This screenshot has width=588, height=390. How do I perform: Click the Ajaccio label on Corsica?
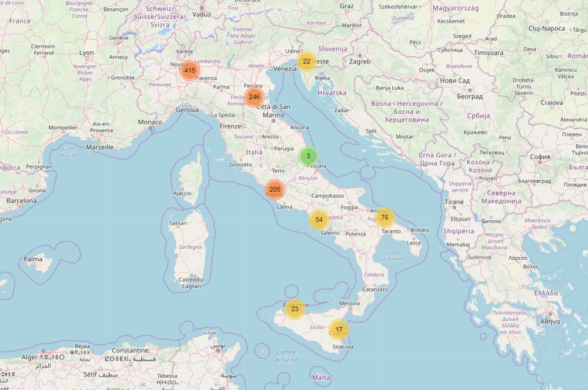pyautogui.click(x=182, y=193)
